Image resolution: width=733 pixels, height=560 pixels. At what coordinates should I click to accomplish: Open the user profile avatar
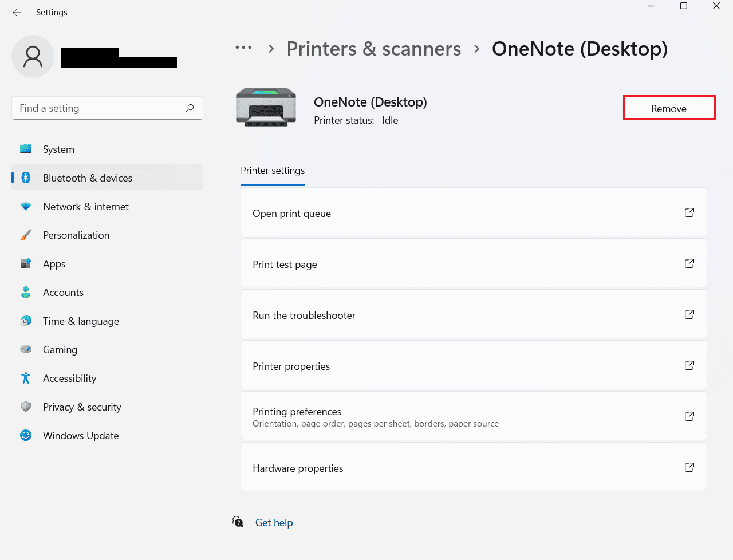coord(33,56)
